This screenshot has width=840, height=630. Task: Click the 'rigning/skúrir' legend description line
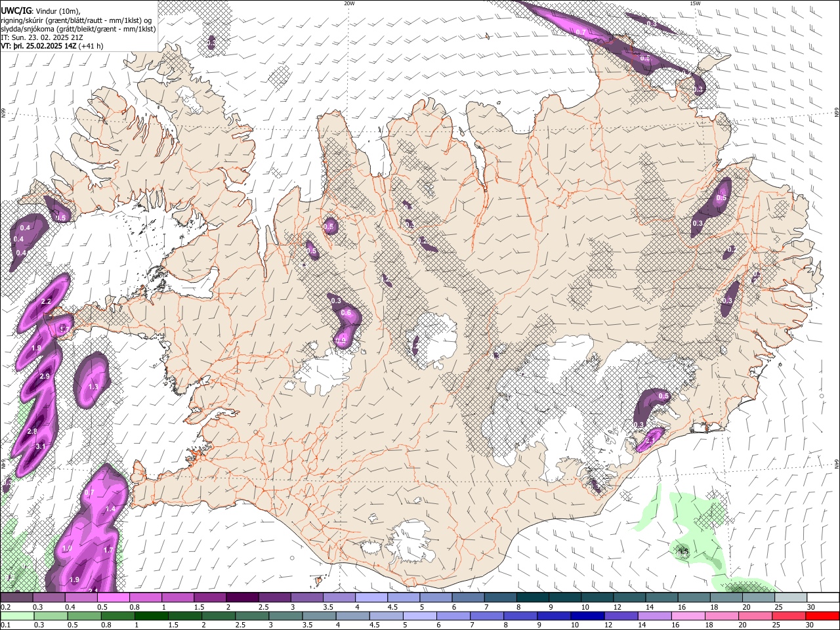point(76,20)
